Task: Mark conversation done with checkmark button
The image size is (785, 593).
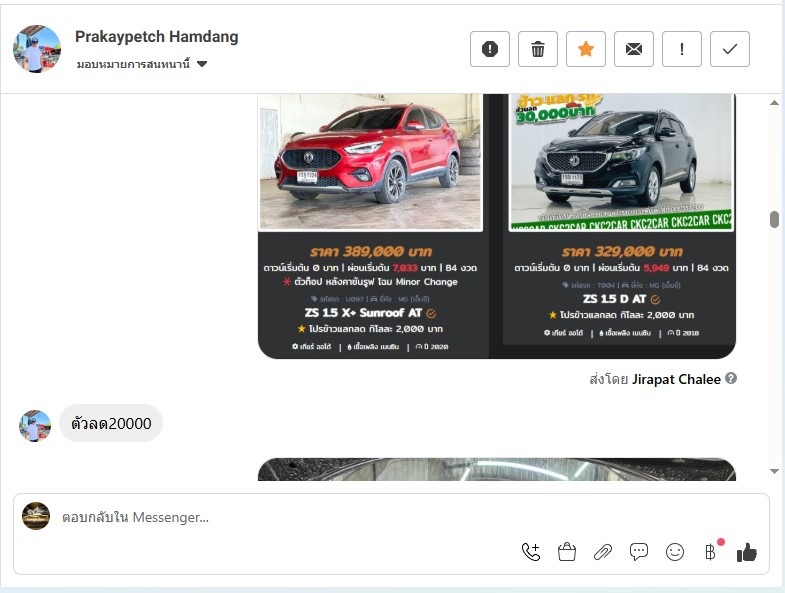Action: pyautogui.click(x=730, y=49)
